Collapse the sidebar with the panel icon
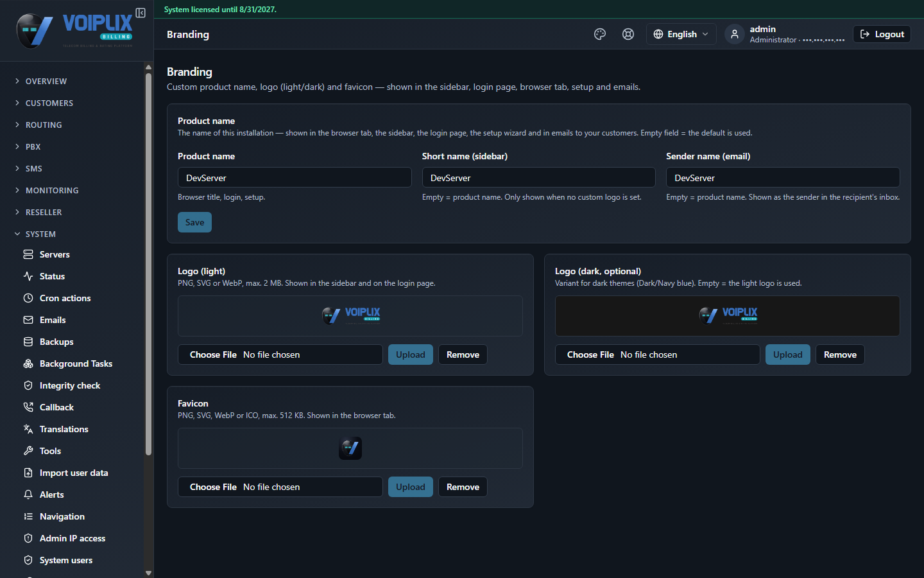Viewport: 924px width, 578px height. [x=141, y=13]
